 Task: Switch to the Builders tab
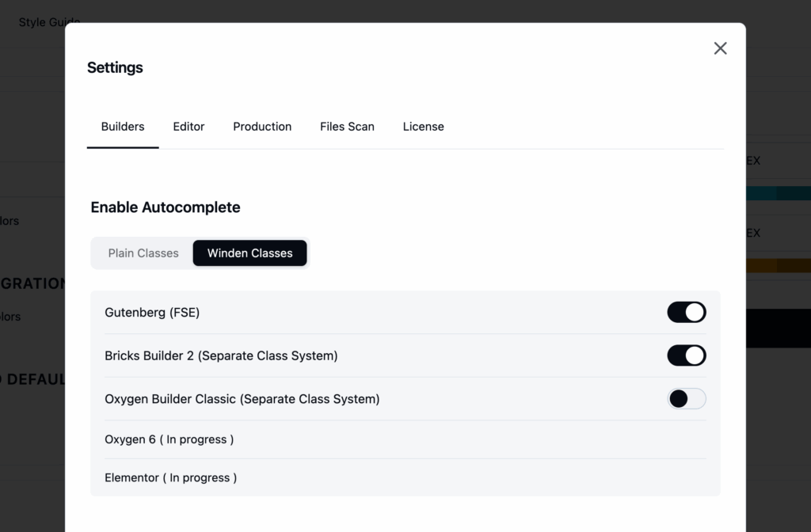[123, 127]
